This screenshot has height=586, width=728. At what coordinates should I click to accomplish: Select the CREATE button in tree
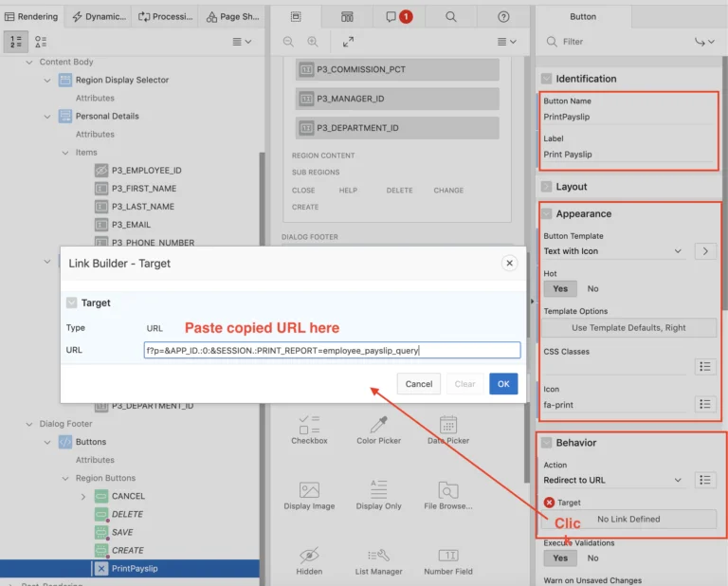coord(127,551)
